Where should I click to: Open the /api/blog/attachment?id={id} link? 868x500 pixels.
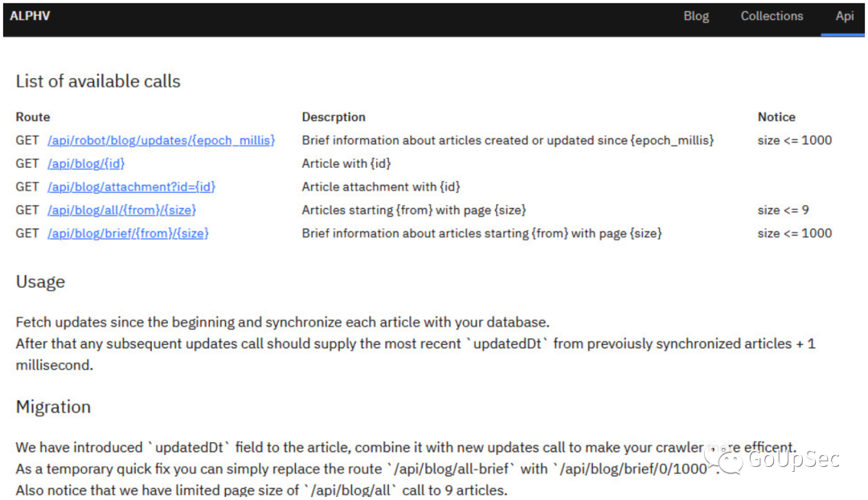(x=131, y=186)
